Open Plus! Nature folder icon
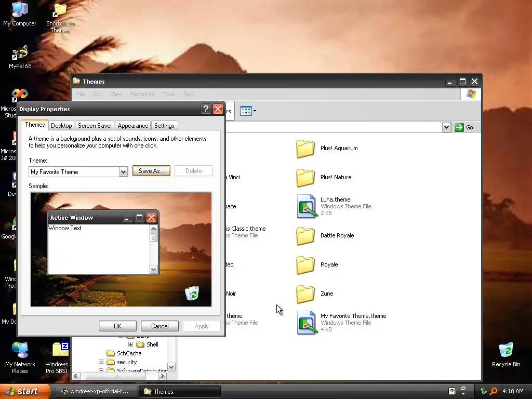Image resolution: width=532 pixels, height=399 pixels. tap(305, 178)
